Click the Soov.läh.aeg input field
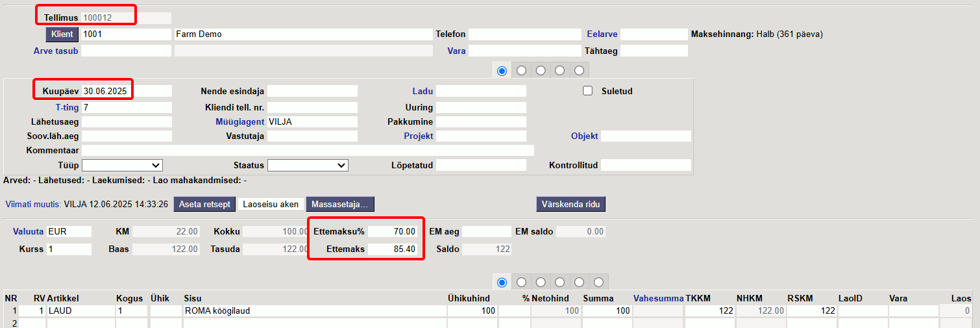Image resolution: width=980 pixels, height=328 pixels. pos(127,136)
